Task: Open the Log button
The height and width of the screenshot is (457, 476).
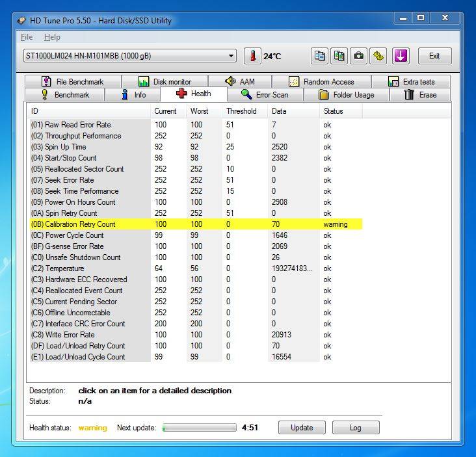Action: [x=356, y=428]
